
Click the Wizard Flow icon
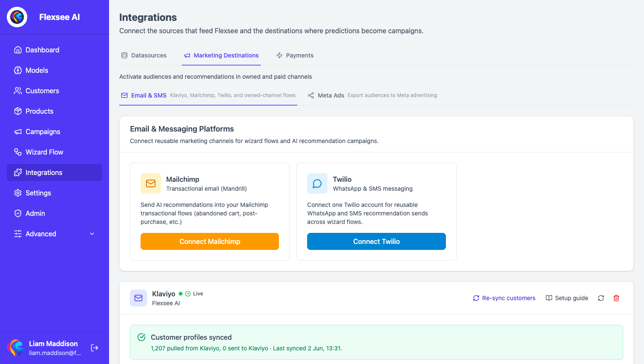click(18, 152)
